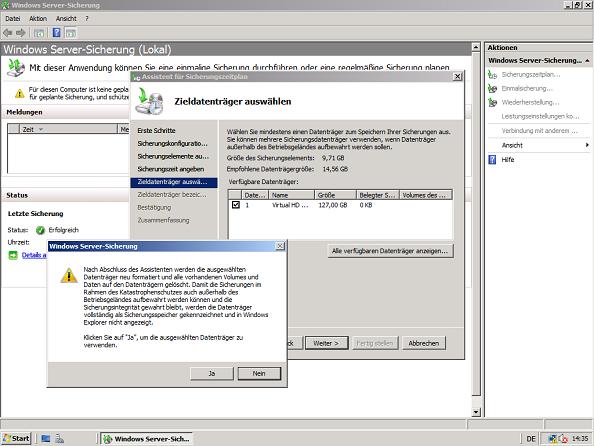Image resolution: width=594 pixels, height=446 pixels.
Task: Click the Name column header in disk list
Action: click(291, 195)
